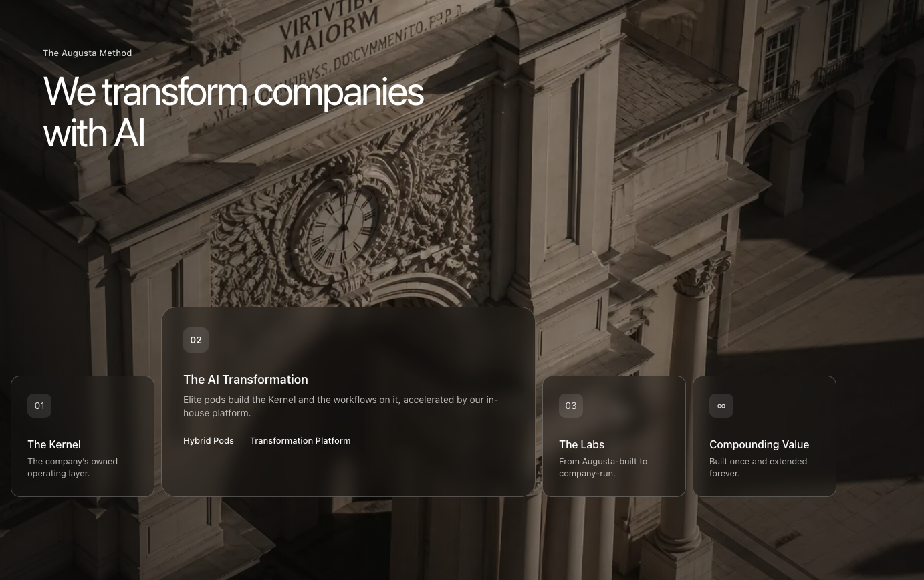The height and width of the screenshot is (580, 924).
Task: Select the 01 number badge
Action: coord(39,406)
